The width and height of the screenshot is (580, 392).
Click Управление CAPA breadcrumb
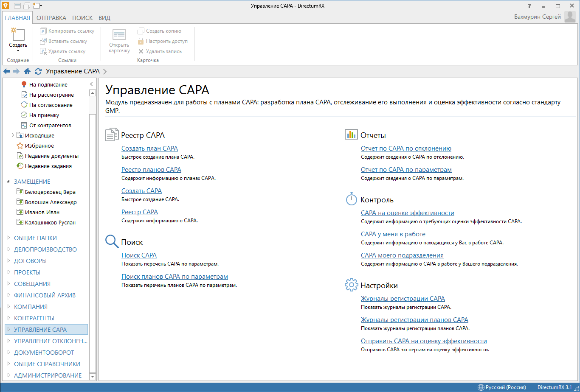[x=73, y=71]
